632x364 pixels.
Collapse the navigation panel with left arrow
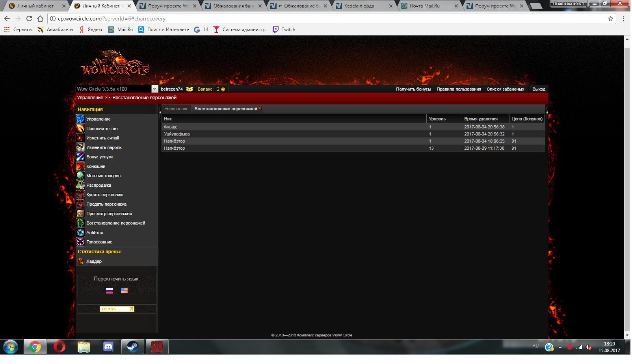click(x=160, y=113)
